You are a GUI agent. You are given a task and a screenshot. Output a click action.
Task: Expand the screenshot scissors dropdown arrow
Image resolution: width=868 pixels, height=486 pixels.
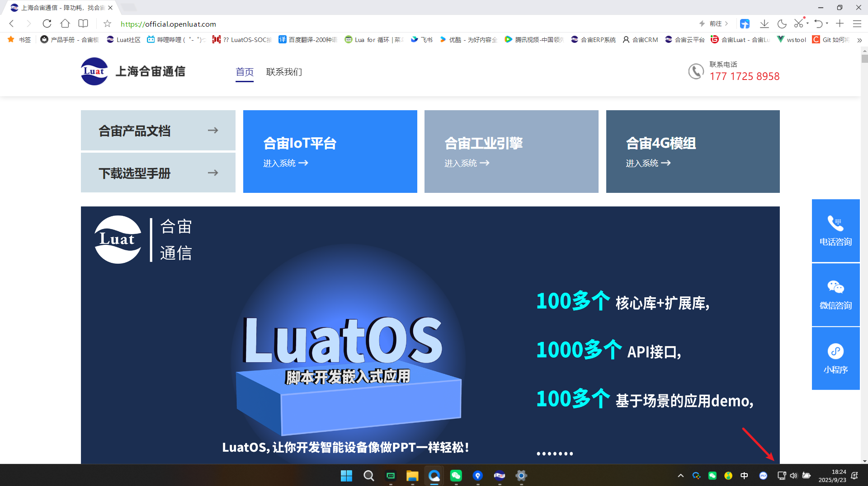807,23
